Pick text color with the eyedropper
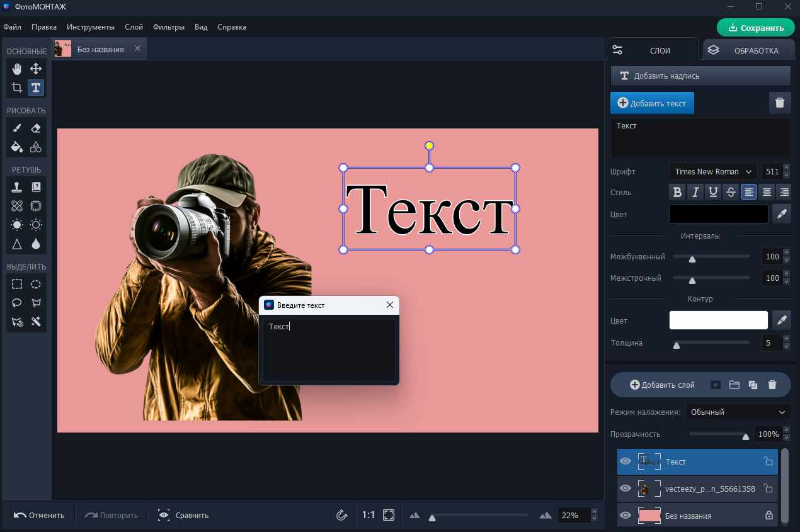The width and height of the screenshot is (800, 532). [x=782, y=214]
